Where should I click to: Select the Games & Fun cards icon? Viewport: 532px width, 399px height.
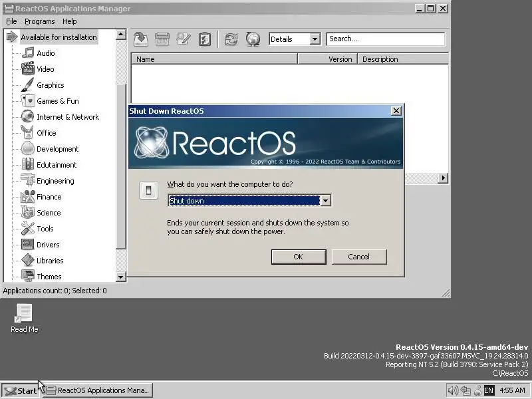[x=28, y=101]
